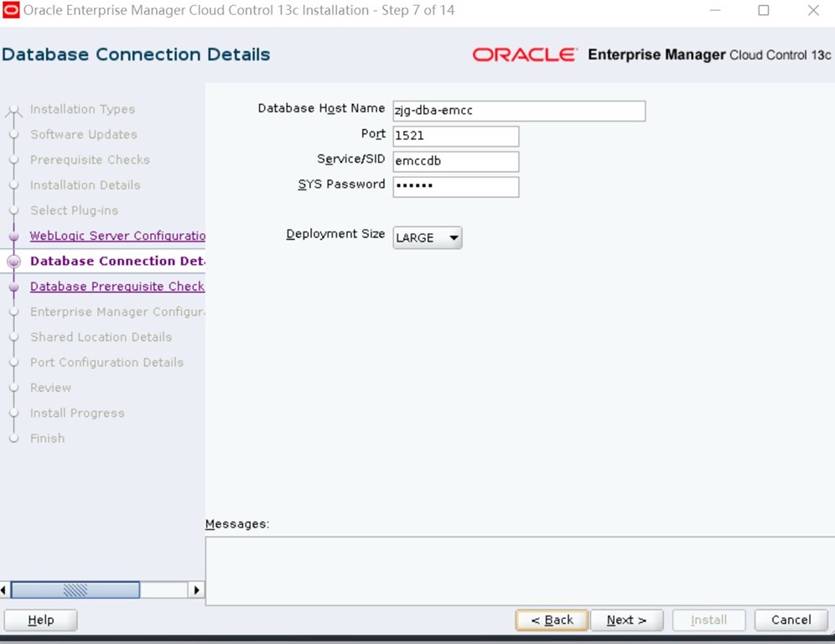Click the Cancel button
The height and width of the screenshot is (644, 835).
pos(791,620)
